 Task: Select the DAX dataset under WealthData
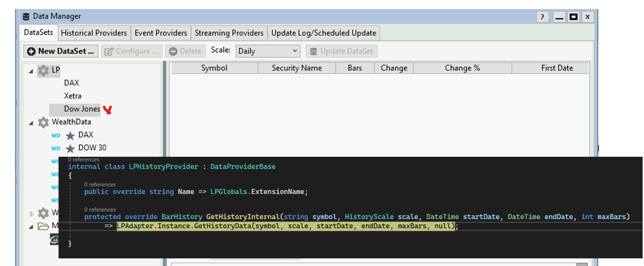point(86,135)
